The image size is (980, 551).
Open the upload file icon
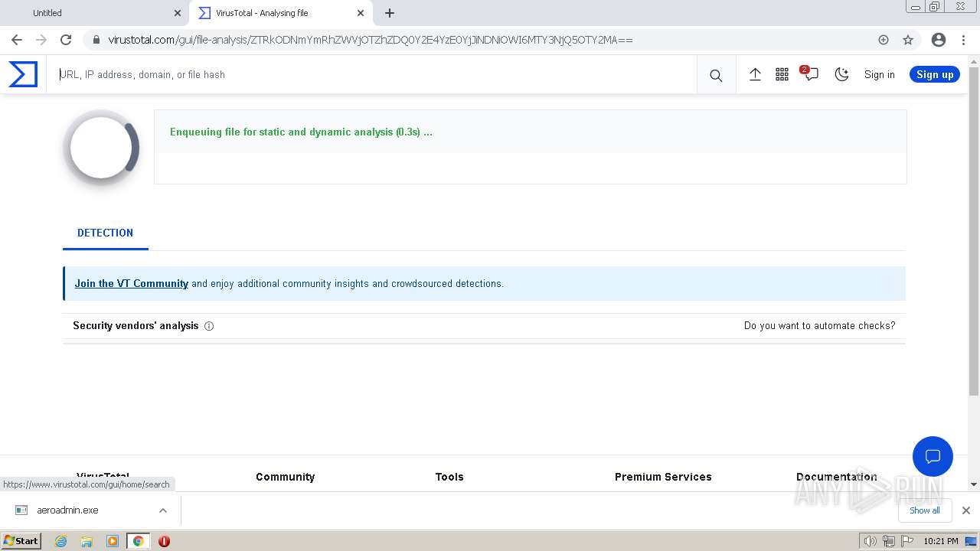click(x=755, y=74)
